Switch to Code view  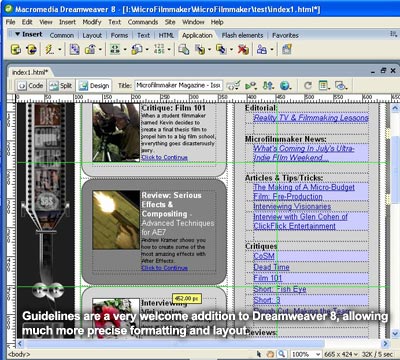[31, 86]
